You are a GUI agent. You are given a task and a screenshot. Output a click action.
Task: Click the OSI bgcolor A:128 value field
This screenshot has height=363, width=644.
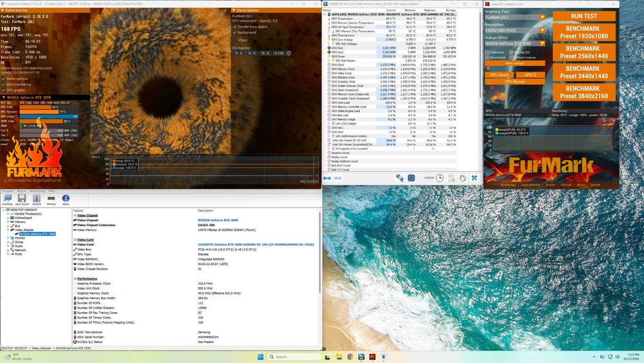(279, 53)
